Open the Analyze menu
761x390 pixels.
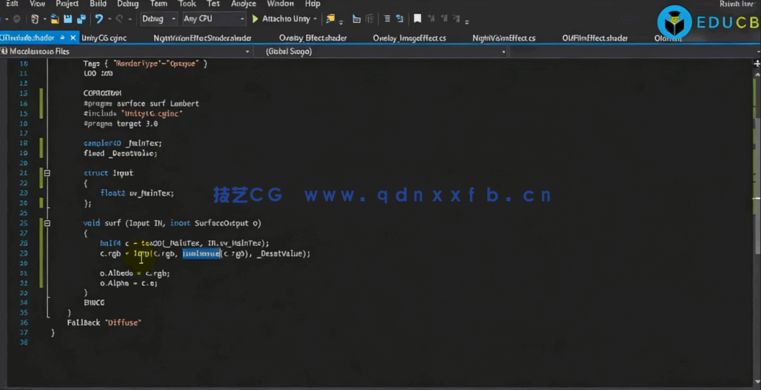click(x=244, y=4)
